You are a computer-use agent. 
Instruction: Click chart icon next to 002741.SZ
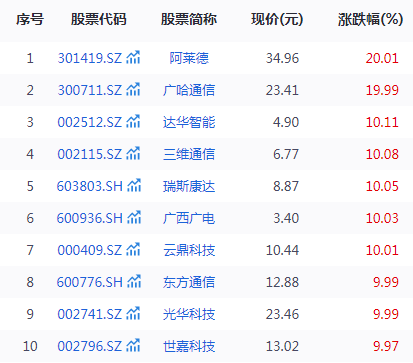pos(133,313)
